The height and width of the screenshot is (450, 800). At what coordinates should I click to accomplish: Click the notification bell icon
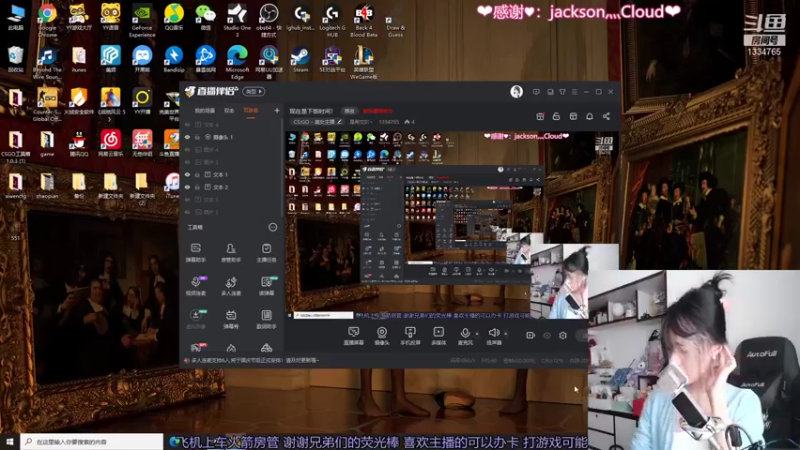[589, 116]
